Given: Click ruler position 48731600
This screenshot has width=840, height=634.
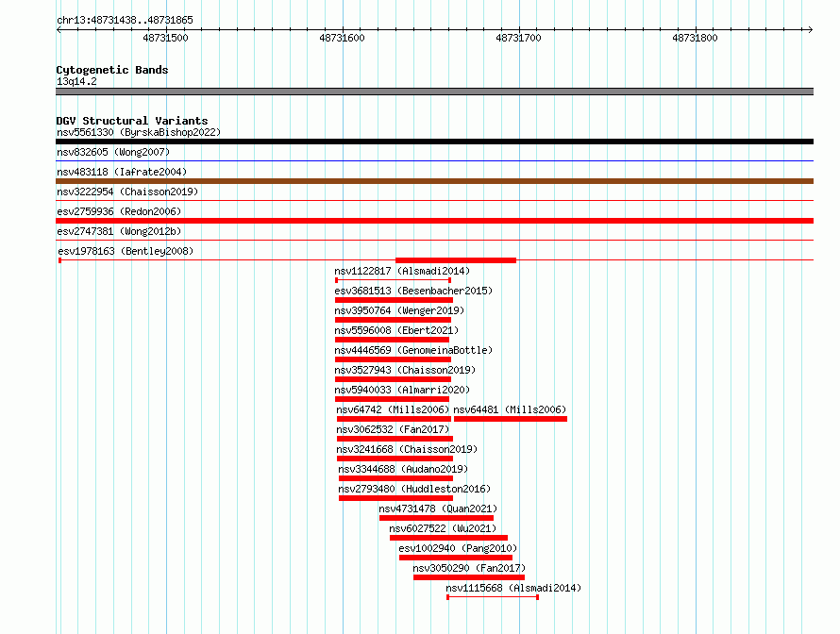Looking at the screenshot, I should click(342, 38).
